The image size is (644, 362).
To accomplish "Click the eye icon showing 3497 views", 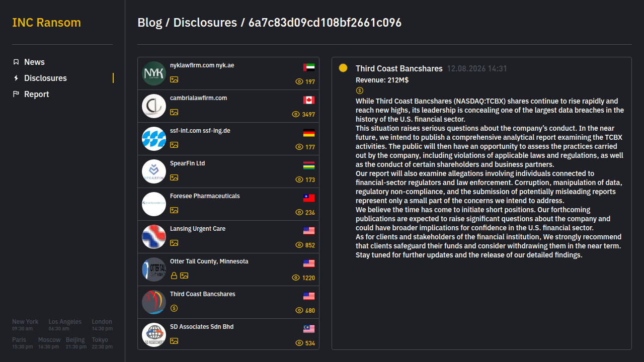I will pyautogui.click(x=296, y=114).
